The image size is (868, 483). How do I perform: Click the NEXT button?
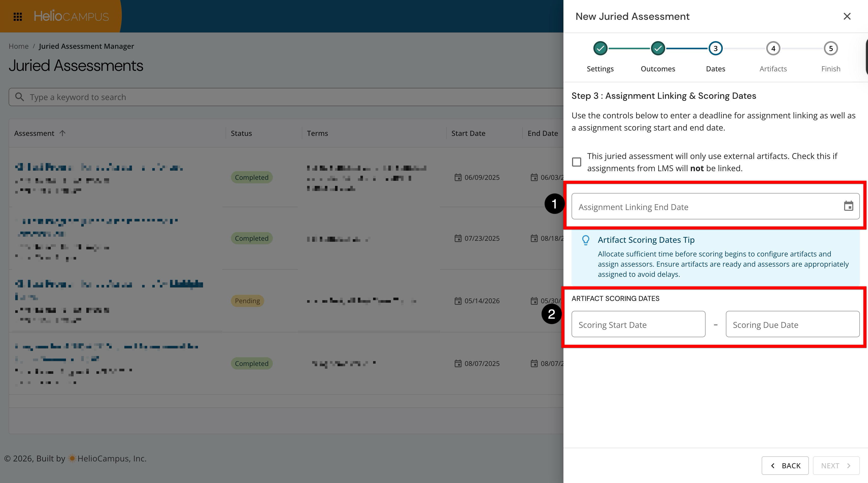pyautogui.click(x=836, y=465)
